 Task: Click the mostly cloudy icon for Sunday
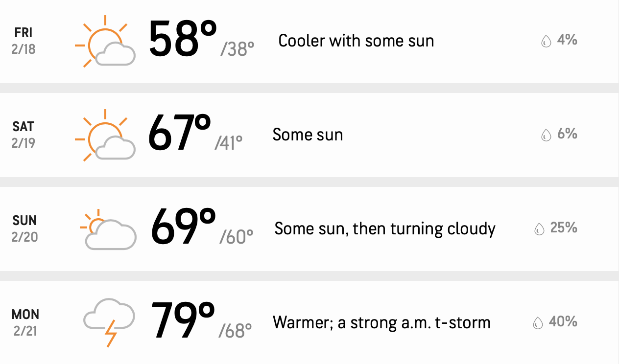[107, 229]
